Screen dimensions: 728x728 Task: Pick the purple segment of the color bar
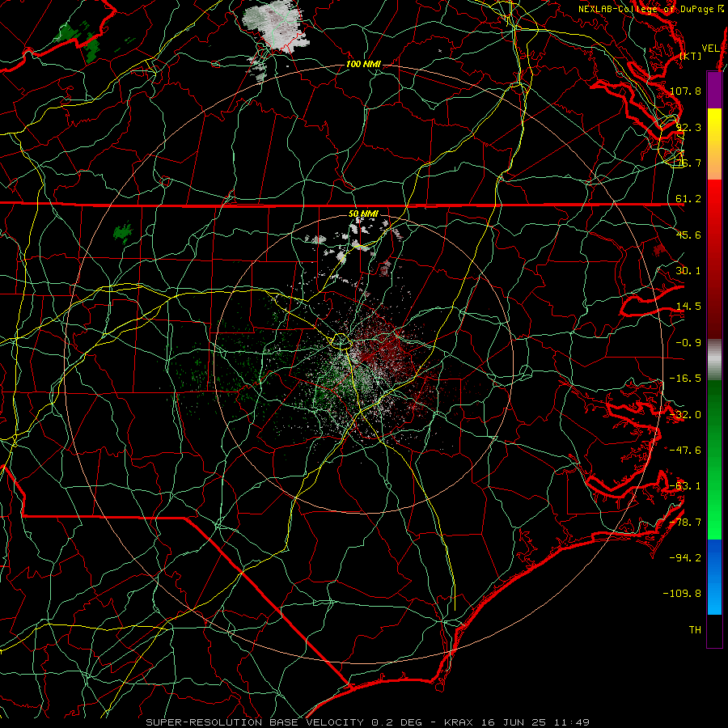pyautogui.click(x=714, y=90)
